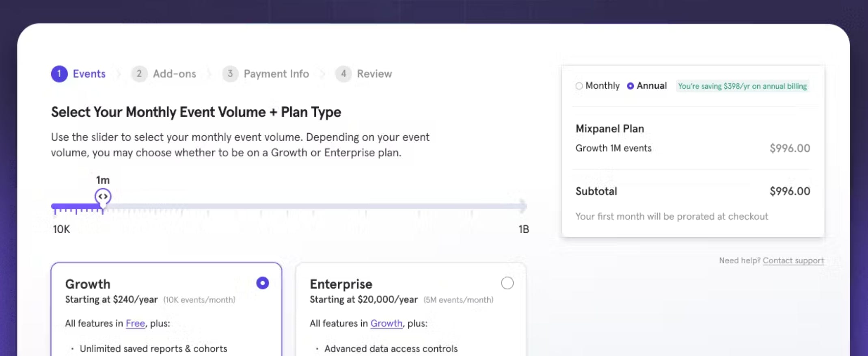868x356 pixels.
Task: Click the step 4 number badge
Action: point(343,74)
